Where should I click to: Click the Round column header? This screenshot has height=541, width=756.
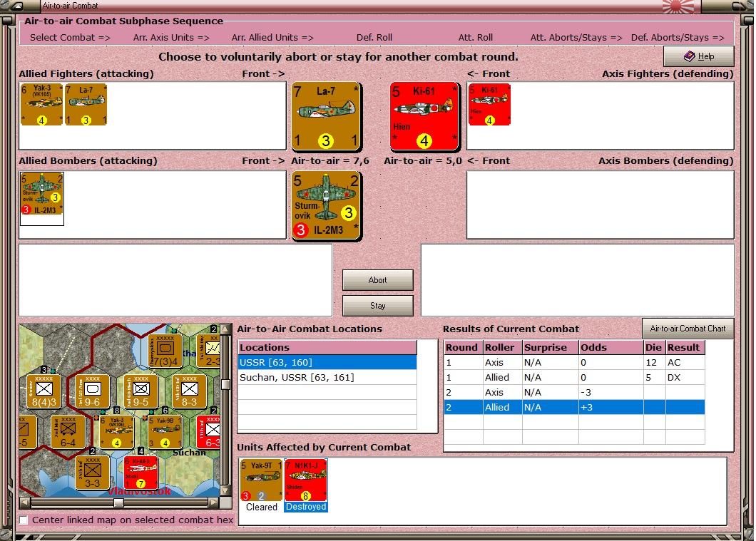(464, 347)
